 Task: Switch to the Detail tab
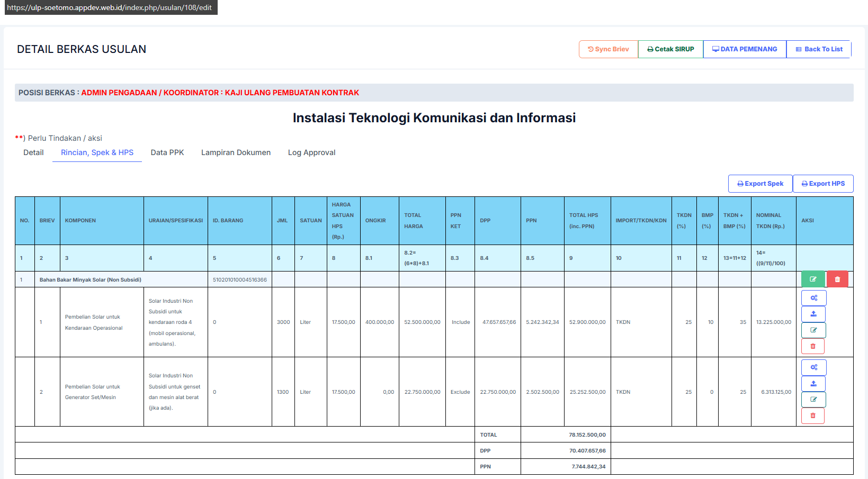33,152
